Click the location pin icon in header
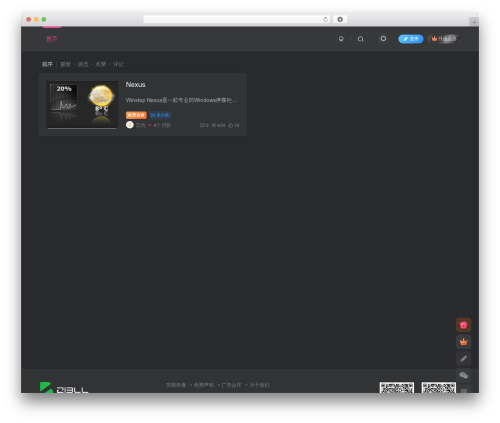Image resolution: width=500 pixels, height=423 pixels. (x=341, y=39)
